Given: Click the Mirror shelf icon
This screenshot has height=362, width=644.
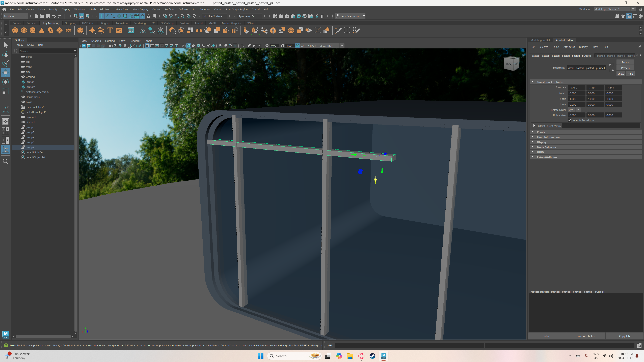Looking at the screenshot, I should (199, 31).
